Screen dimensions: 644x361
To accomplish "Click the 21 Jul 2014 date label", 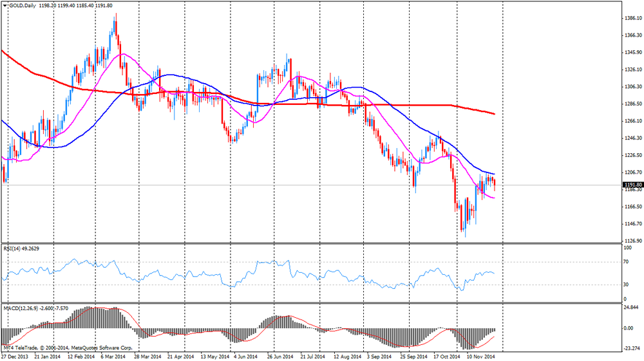I will (x=312, y=356).
